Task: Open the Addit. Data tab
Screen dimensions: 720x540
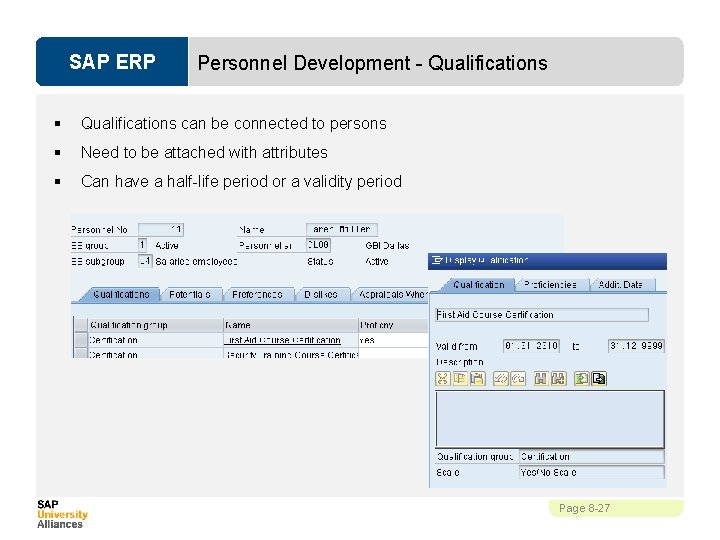Action: tap(620, 285)
